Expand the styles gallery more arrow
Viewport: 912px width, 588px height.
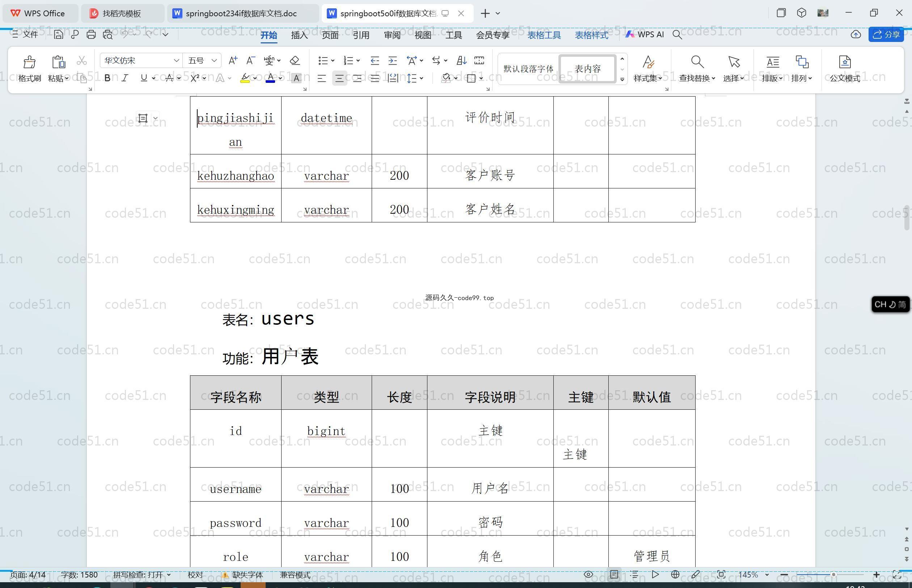622,80
